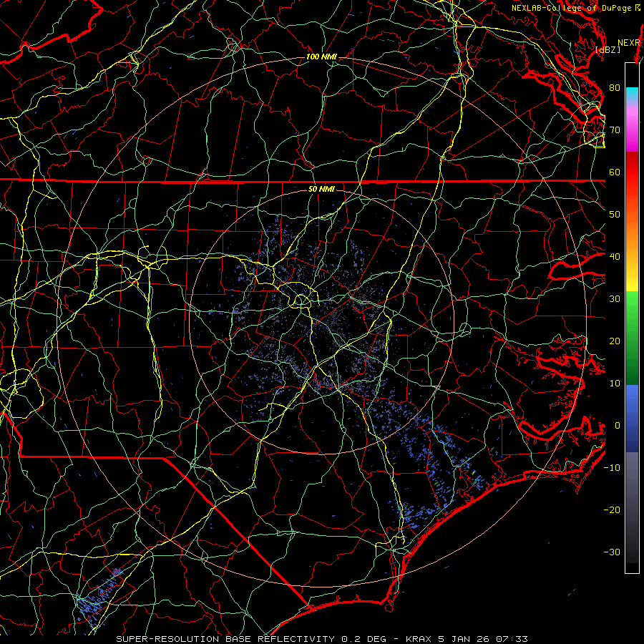Image resolution: width=644 pixels, height=644 pixels.
Task: Click the 40 value on the dBZ scale
Action: click(x=615, y=257)
